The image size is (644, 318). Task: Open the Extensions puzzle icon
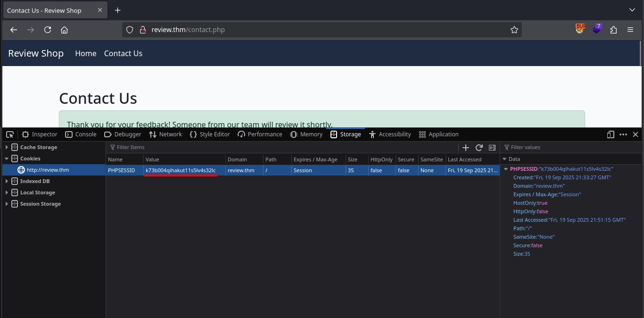613,30
